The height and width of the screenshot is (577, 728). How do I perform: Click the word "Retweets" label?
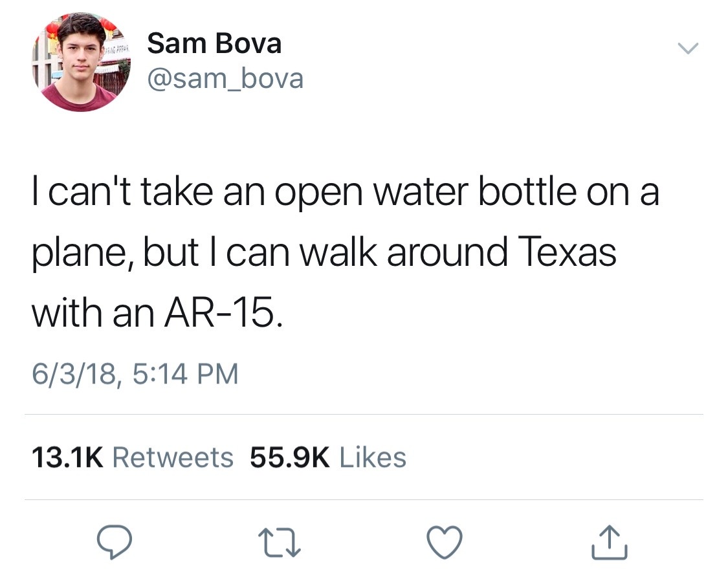coord(173,457)
